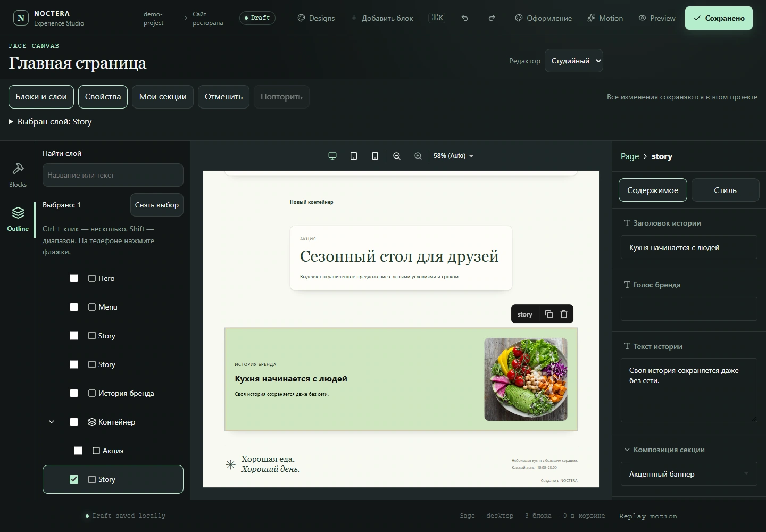Screen dimensions: 766x532
Task: Duplicate the selected story block
Action: tap(549, 314)
